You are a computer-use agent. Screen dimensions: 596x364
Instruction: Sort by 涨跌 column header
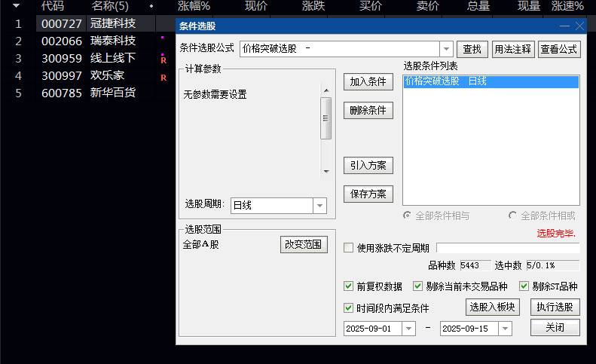[x=313, y=6]
